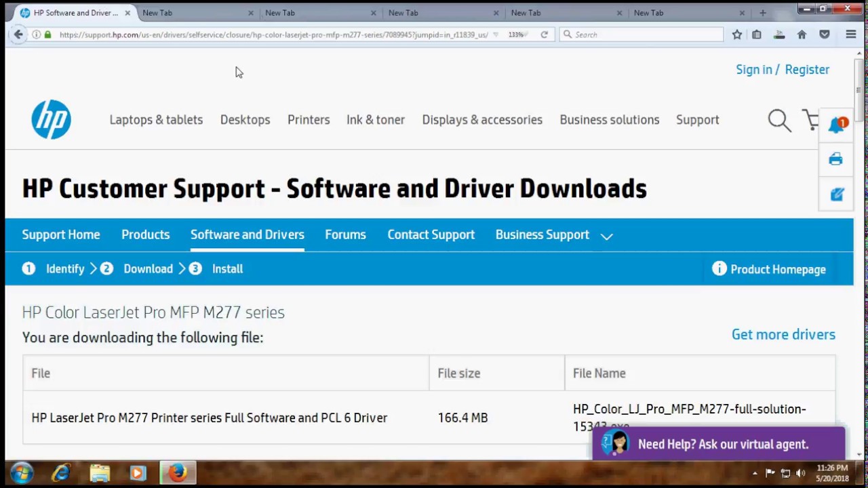Click the Firefox taskbar icon
Image resolution: width=868 pixels, height=488 pixels.
tap(178, 472)
